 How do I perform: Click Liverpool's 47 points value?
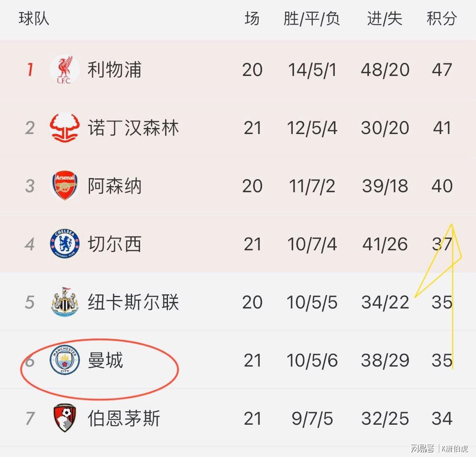pyautogui.click(x=442, y=70)
